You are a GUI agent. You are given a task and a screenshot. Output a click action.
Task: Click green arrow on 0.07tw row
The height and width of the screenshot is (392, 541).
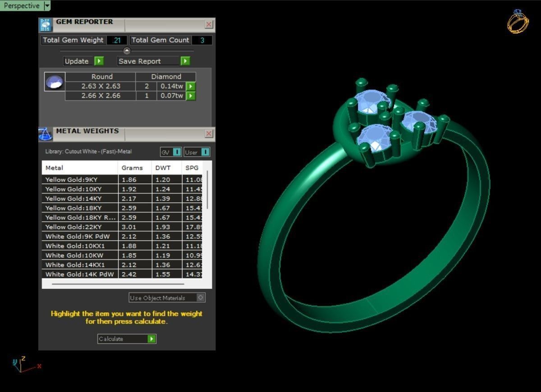191,96
